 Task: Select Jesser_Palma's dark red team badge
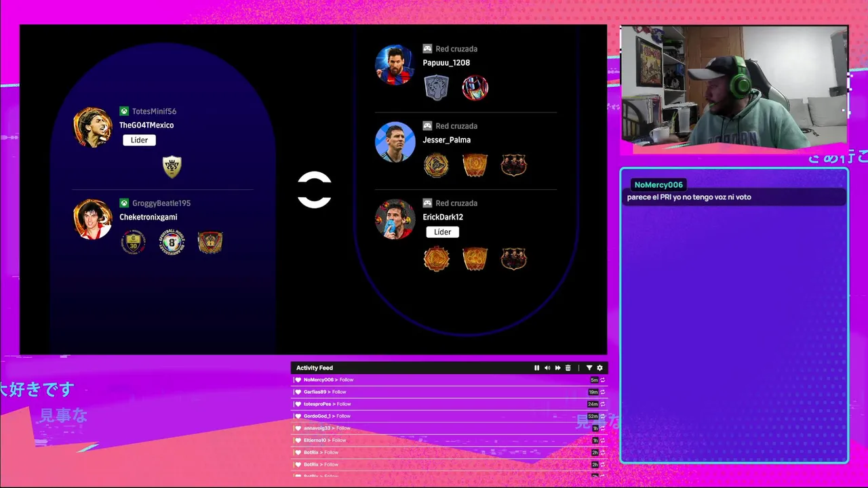[x=513, y=165]
